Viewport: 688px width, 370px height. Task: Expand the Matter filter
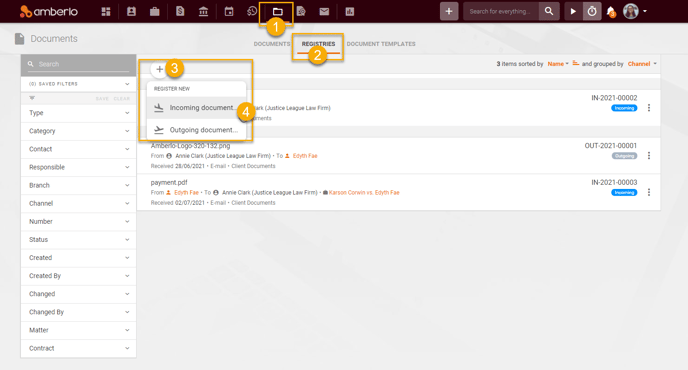pyautogui.click(x=79, y=330)
